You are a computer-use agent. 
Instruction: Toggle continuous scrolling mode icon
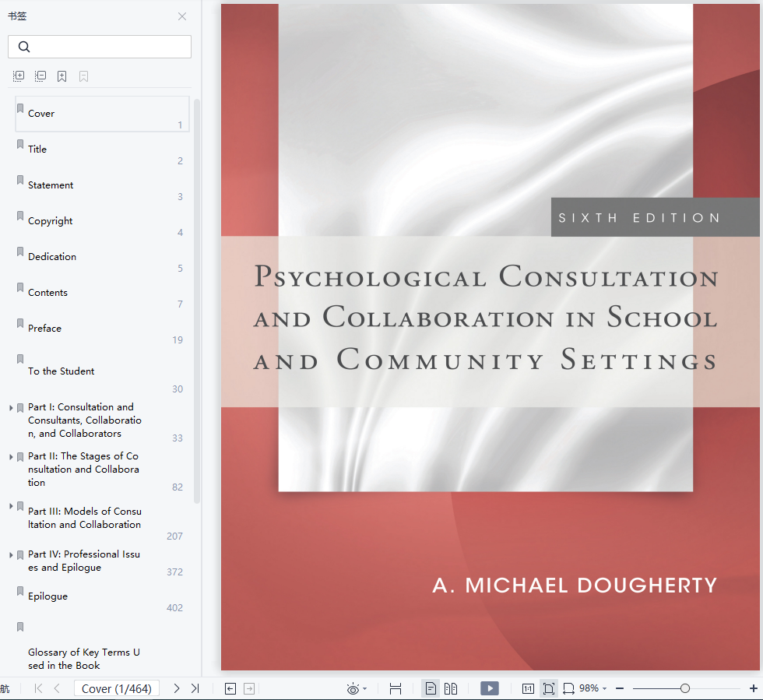click(396, 688)
